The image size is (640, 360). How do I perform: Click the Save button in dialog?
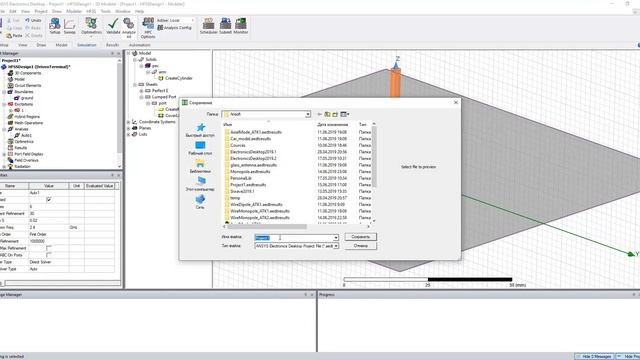coord(360,237)
